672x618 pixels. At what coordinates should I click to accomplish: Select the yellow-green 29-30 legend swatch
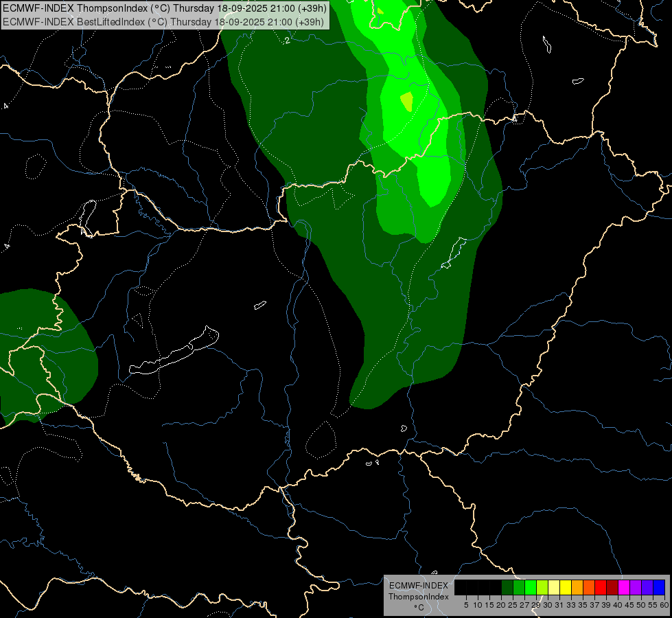pos(542,587)
